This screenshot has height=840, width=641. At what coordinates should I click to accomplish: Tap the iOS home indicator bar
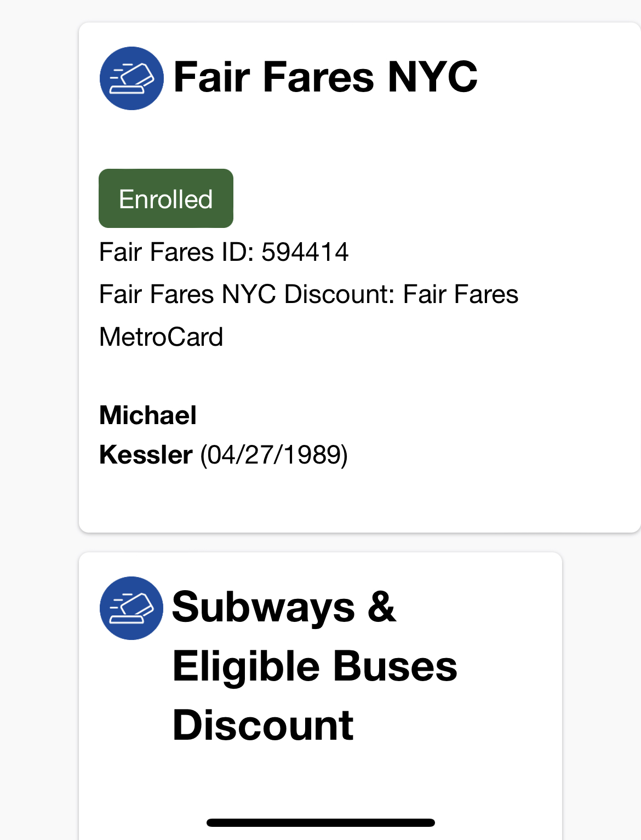pos(321,822)
